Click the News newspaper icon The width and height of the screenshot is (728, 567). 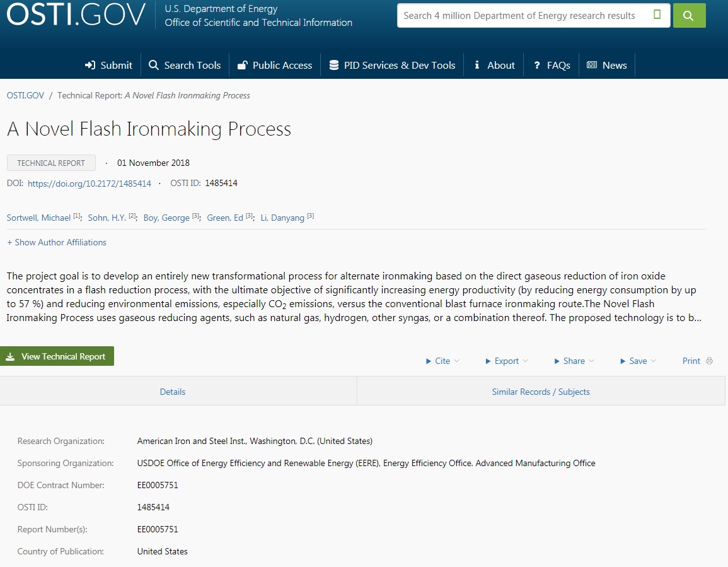click(x=592, y=64)
